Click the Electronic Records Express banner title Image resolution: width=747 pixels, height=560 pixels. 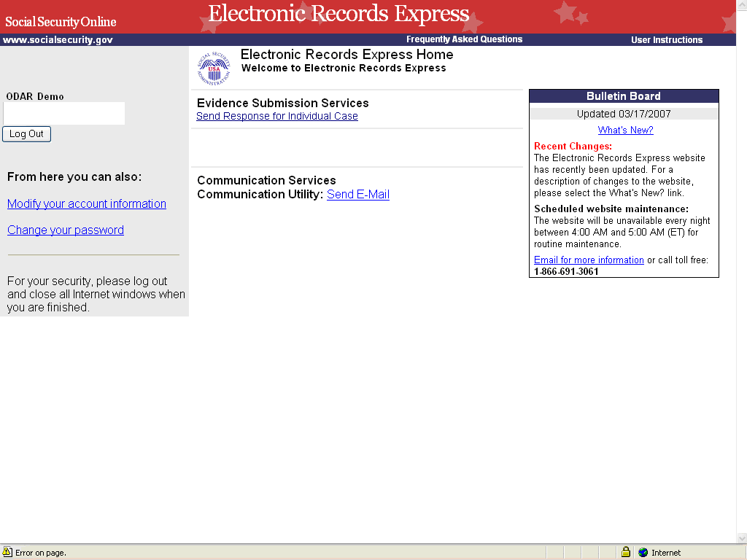coord(338,13)
